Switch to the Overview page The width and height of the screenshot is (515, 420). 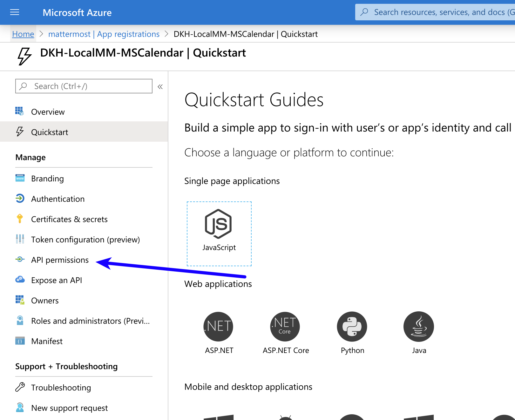click(48, 112)
